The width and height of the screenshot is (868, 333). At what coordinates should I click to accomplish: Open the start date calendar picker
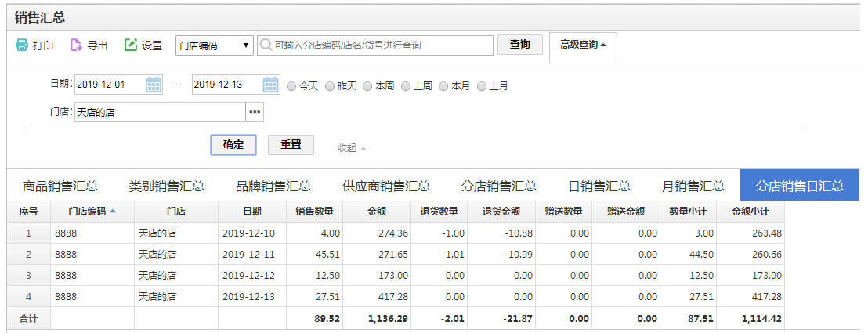[x=154, y=85]
